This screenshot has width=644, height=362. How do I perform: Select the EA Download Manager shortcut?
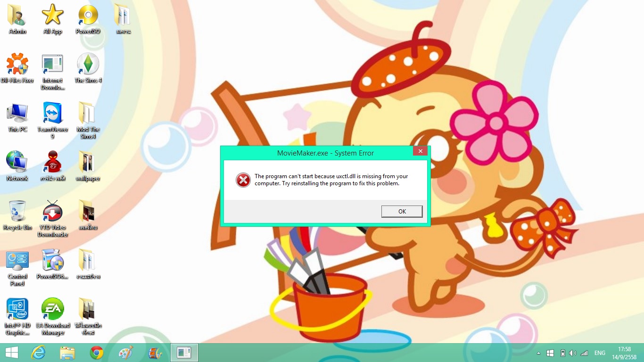(x=53, y=317)
